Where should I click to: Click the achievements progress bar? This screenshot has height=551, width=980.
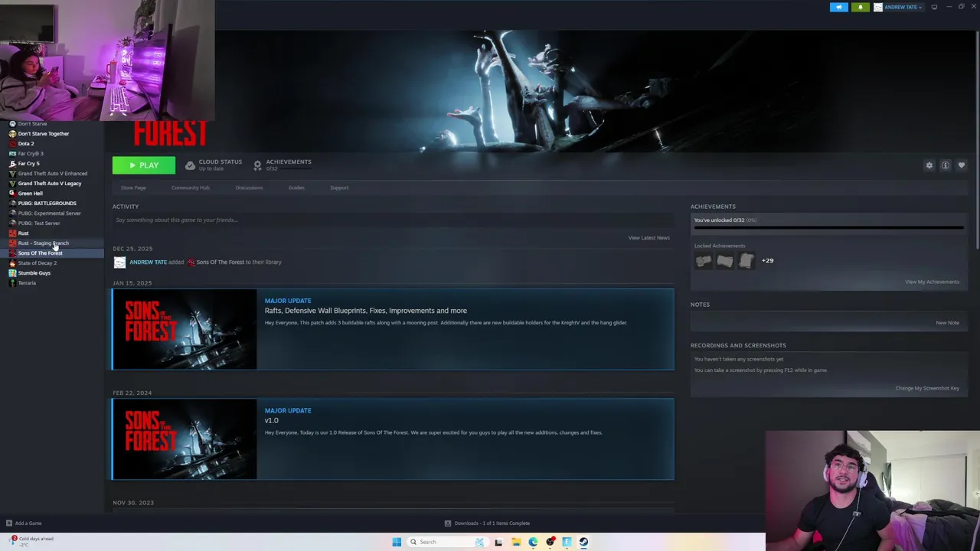(x=828, y=227)
